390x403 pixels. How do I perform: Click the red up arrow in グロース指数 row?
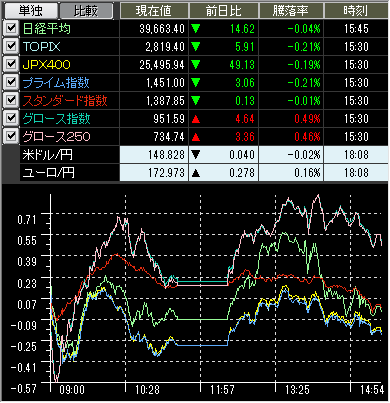[x=196, y=119]
